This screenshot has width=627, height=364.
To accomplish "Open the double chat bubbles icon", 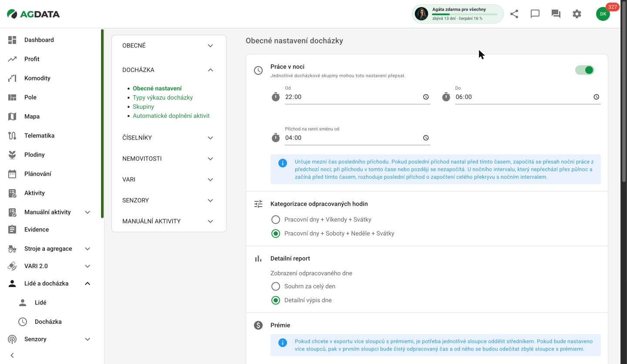I will 556,14.
